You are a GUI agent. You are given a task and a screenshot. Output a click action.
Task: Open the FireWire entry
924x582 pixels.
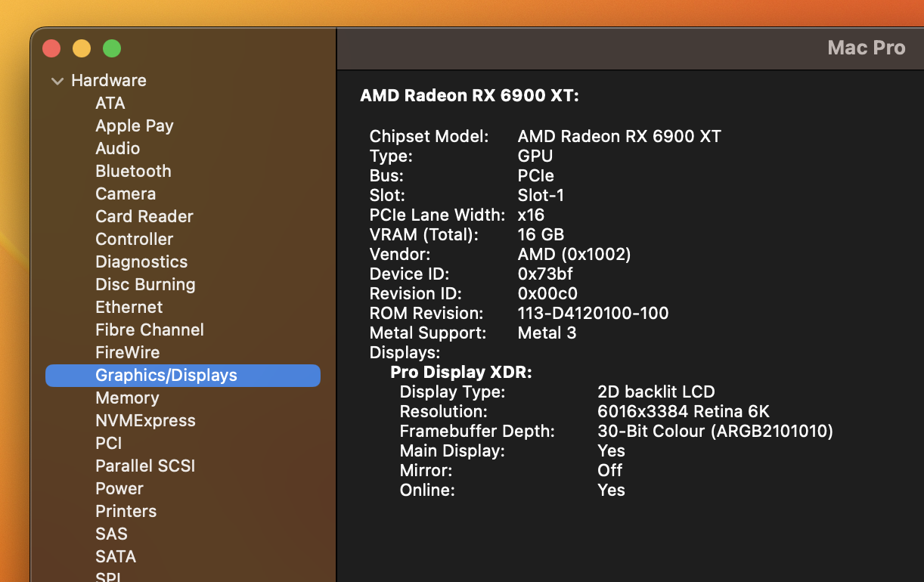point(128,352)
